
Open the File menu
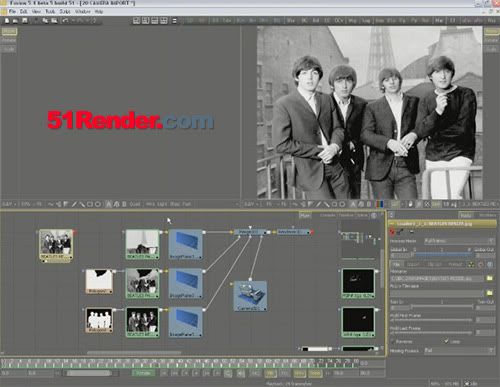point(12,12)
